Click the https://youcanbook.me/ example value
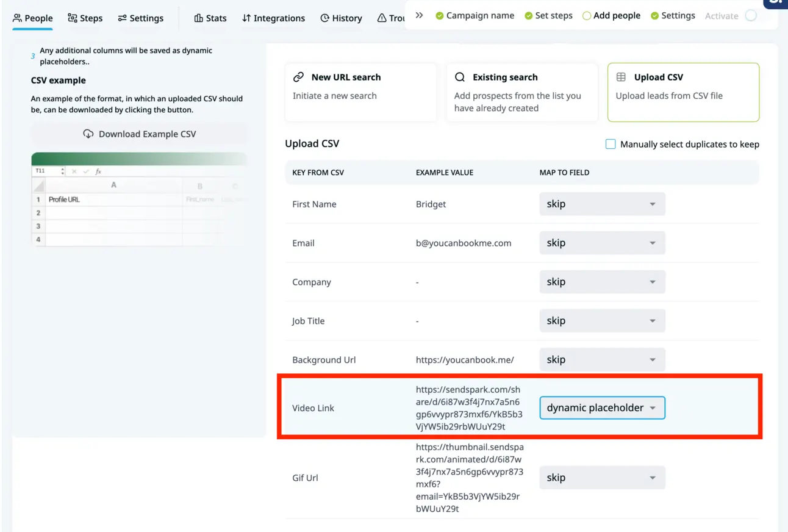788x532 pixels. [x=465, y=360]
